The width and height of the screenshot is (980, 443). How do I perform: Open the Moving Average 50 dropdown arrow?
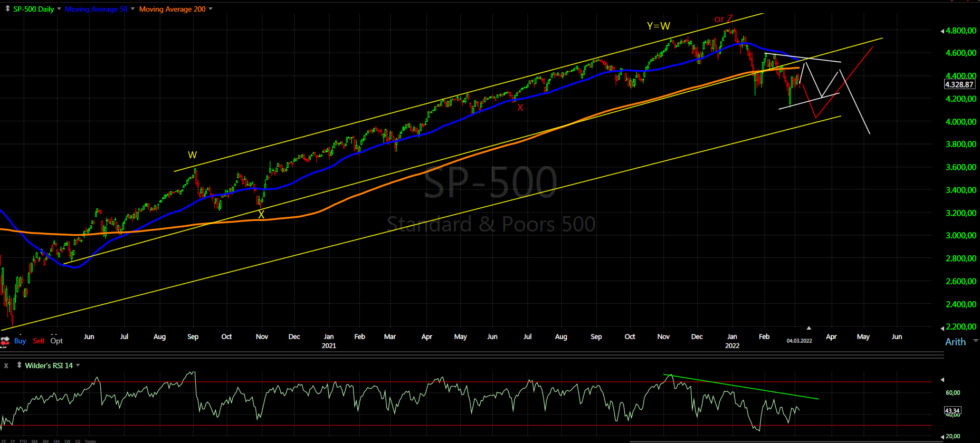pos(132,9)
